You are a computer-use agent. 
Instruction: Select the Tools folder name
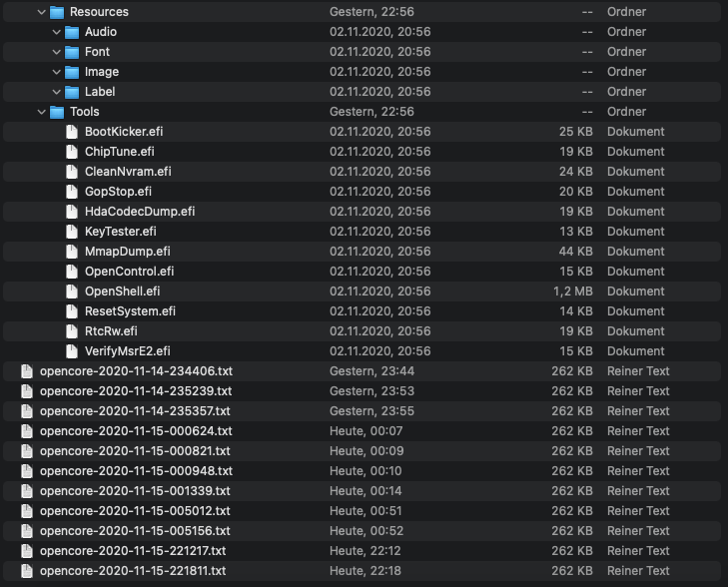(85, 112)
